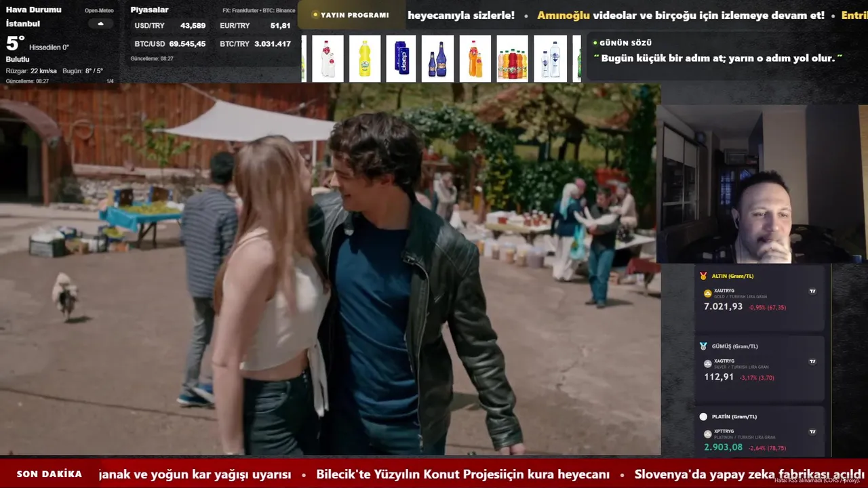Click the yellow dot beside YAYIN PROGRAMI
The height and width of the screenshot is (488, 868).
tap(315, 15)
